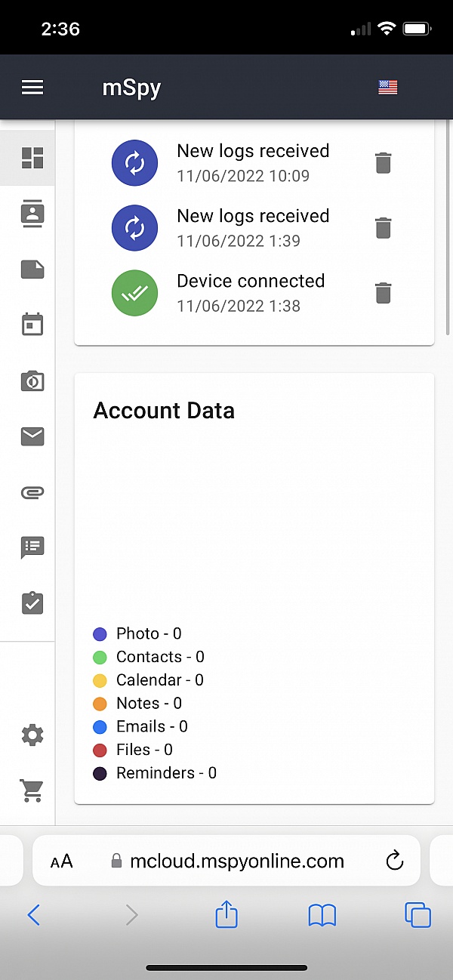Open Reminders clipboard-check icon in sidebar
The image size is (453, 980).
(x=32, y=602)
